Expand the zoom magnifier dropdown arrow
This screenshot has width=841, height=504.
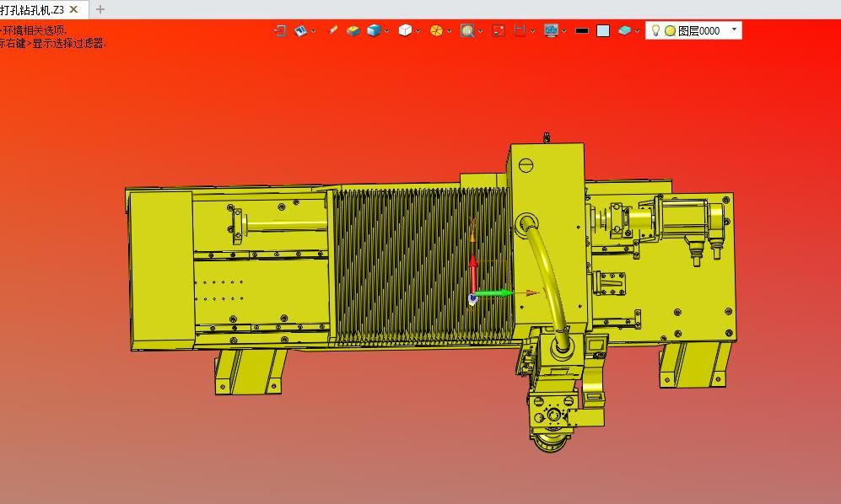[x=481, y=31]
